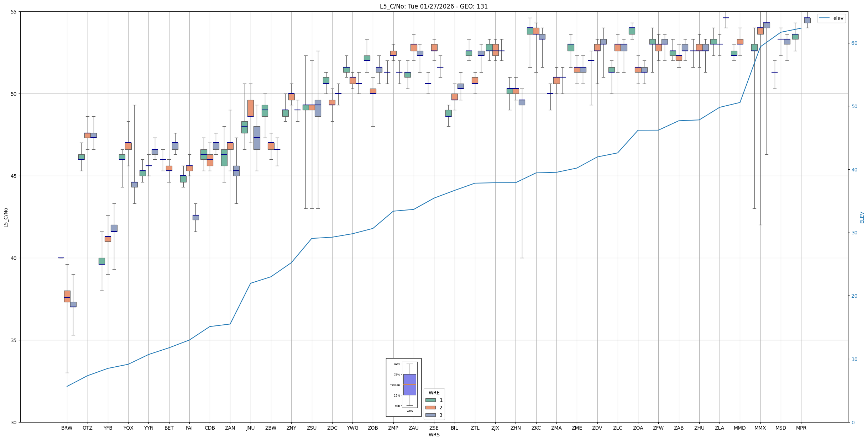
Task: Click the WRE legend title
Action: point(434,393)
